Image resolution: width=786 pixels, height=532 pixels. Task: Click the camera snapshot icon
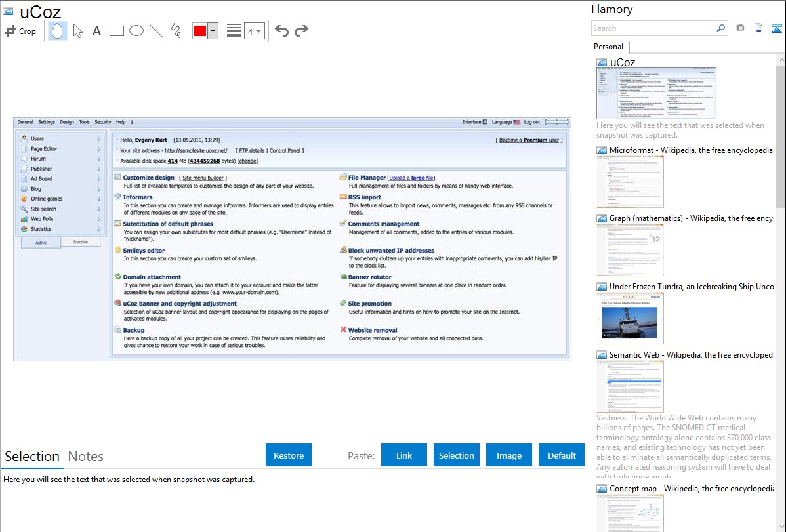point(740,28)
